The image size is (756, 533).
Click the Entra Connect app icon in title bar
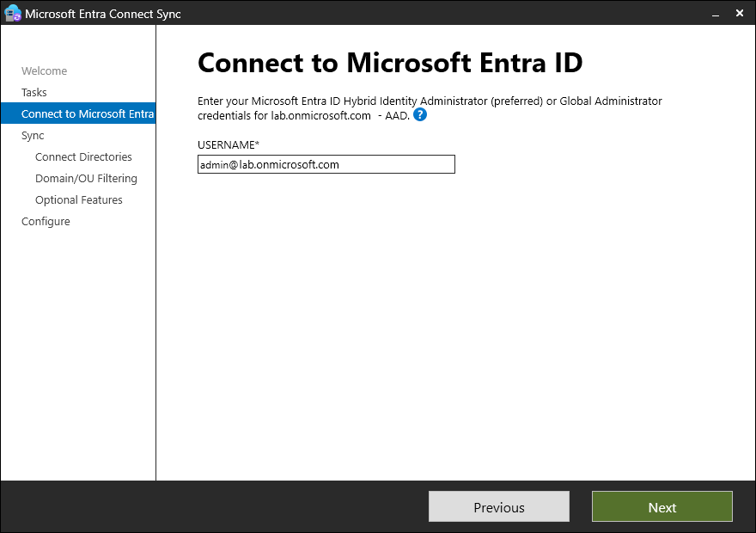coord(12,13)
